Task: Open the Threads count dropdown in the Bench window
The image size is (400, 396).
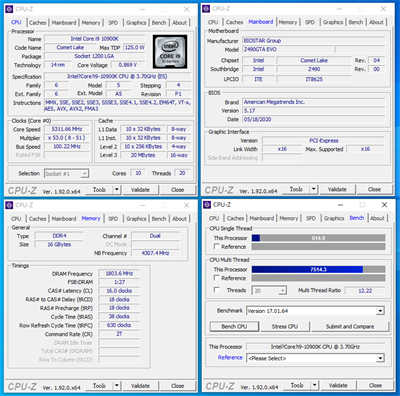Action: [x=269, y=291]
